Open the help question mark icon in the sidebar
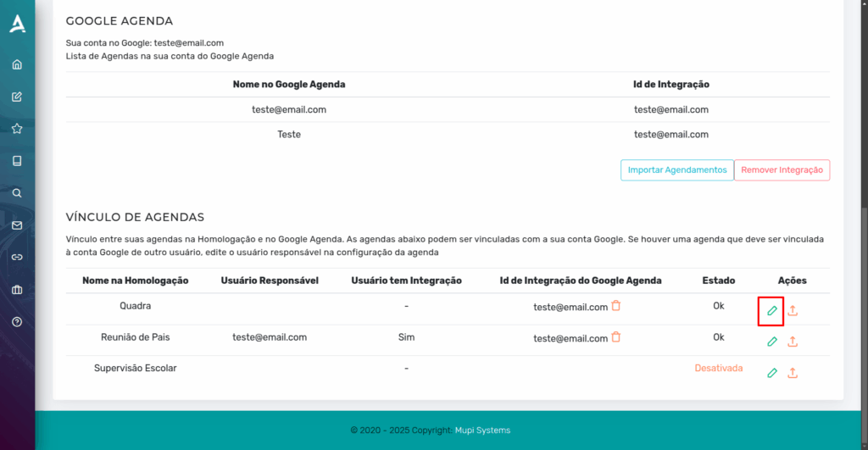Viewport: 868px width, 450px height. point(17,321)
